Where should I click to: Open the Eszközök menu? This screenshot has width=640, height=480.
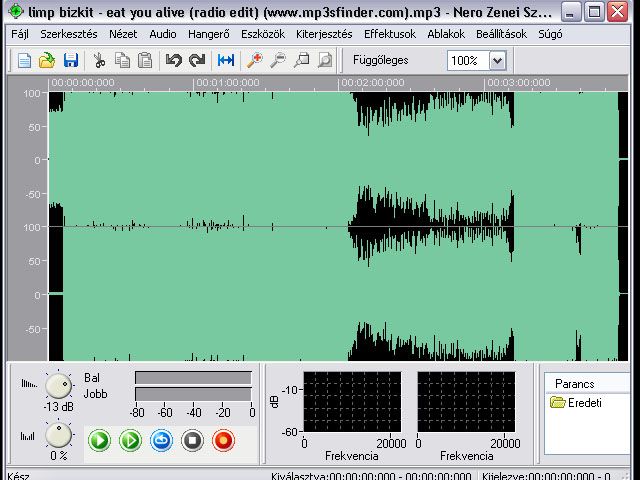pos(263,34)
